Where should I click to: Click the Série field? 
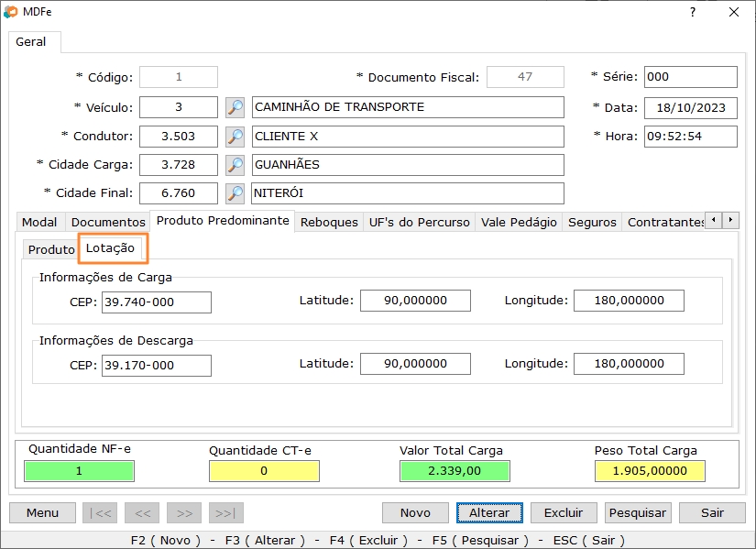point(690,77)
